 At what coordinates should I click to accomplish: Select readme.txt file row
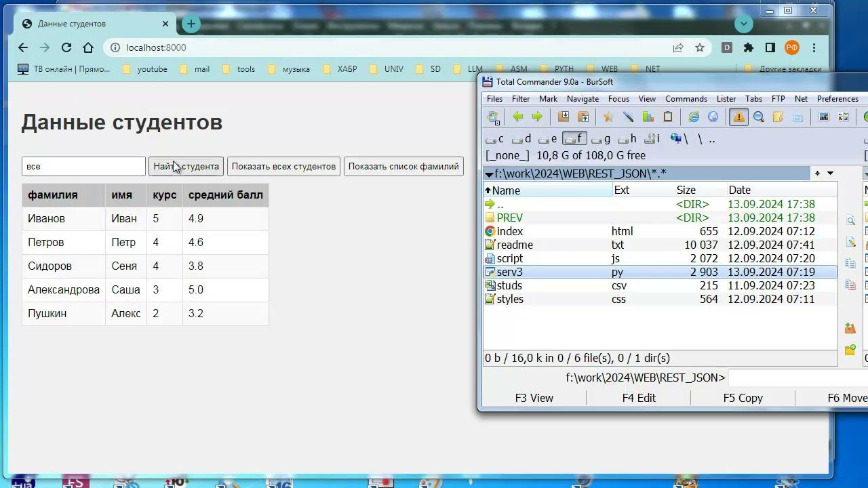click(x=660, y=245)
